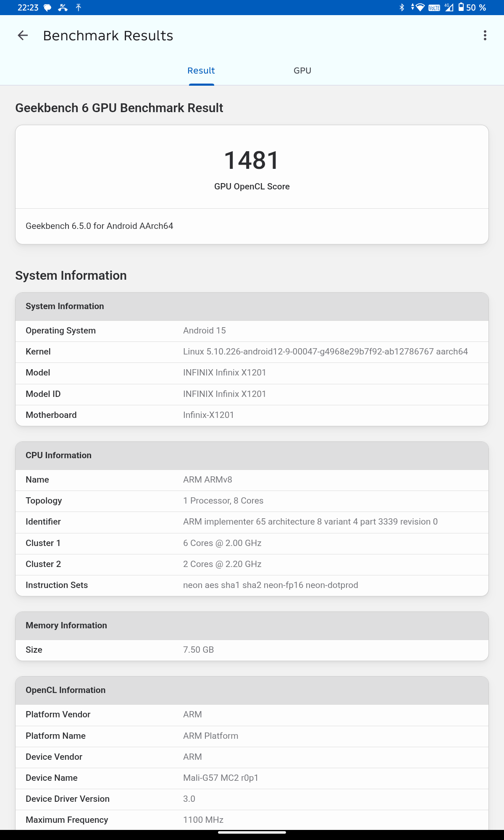Image resolution: width=504 pixels, height=840 pixels.
Task: Switch to the GPU tab
Action: coord(302,71)
